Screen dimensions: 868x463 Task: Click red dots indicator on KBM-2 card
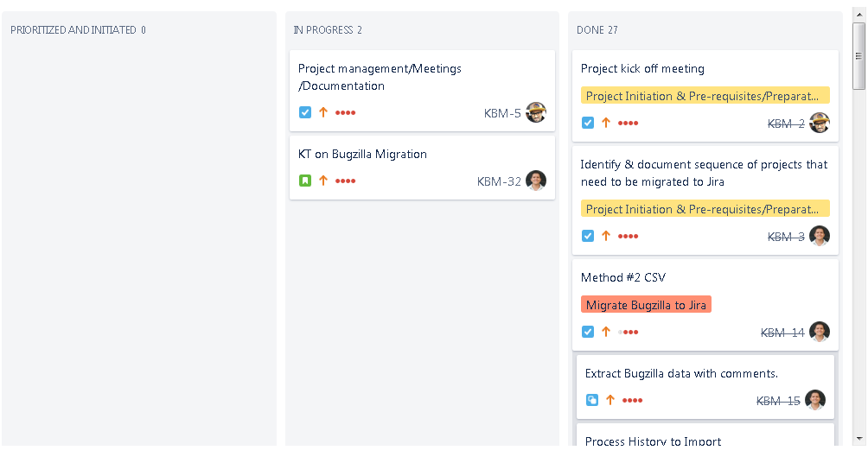coord(629,124)
